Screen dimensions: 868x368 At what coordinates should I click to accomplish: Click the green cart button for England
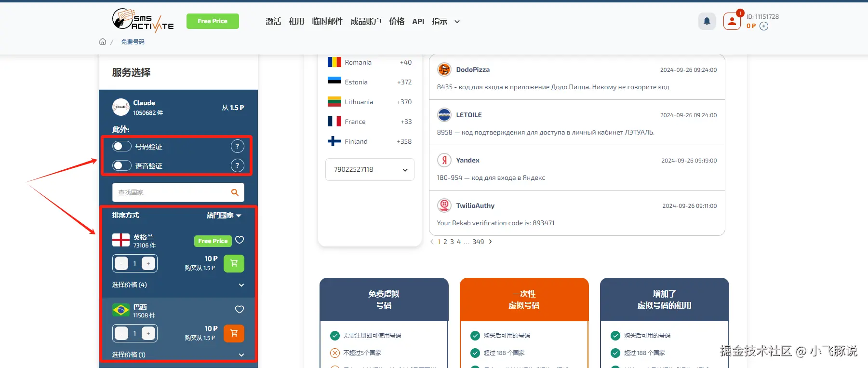(234, 263)
